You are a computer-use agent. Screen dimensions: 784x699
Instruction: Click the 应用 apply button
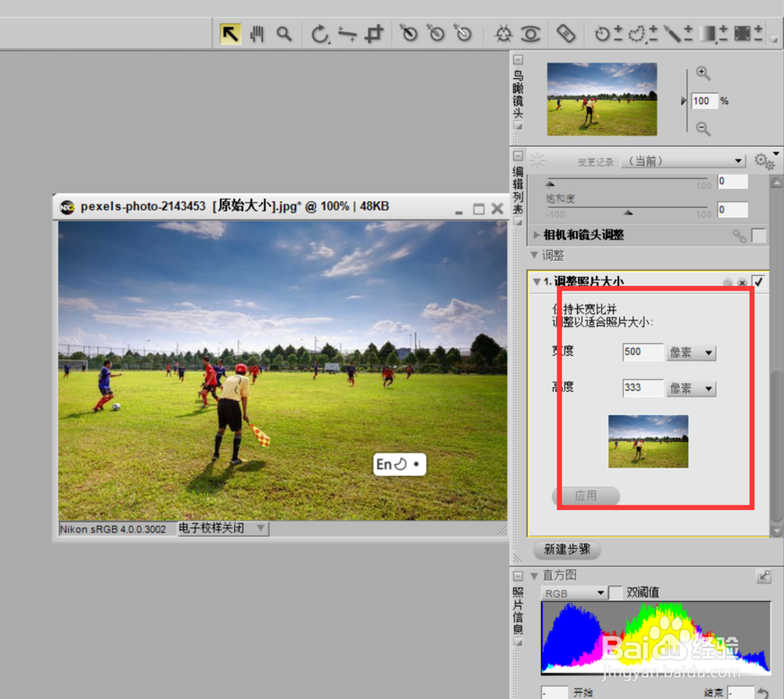tap(586, 495)
